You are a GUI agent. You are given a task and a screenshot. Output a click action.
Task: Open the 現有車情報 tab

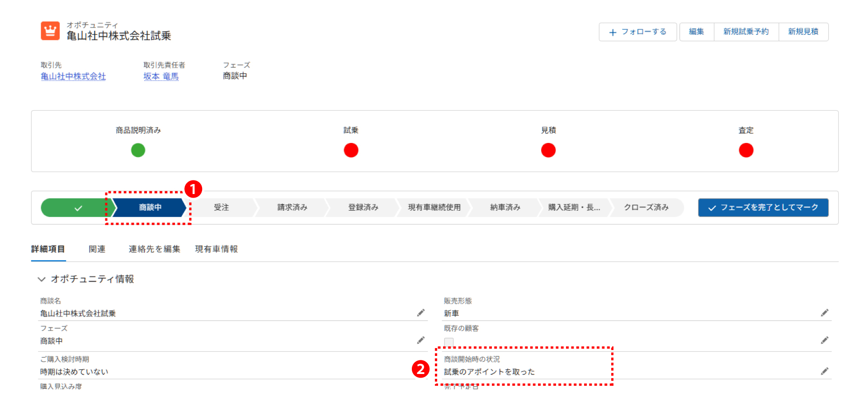216,249
